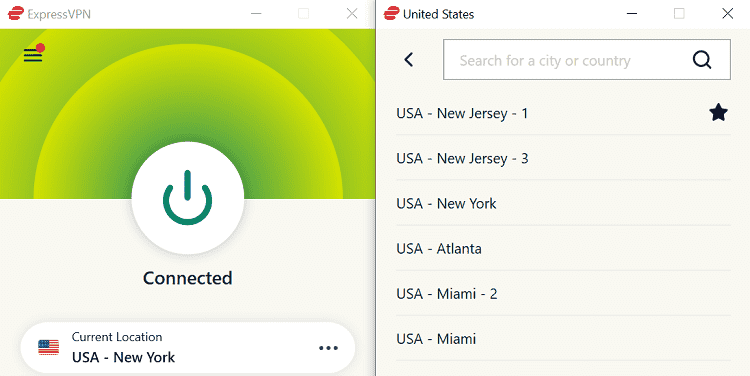Select USA - Atlanta location

[563, 248]
